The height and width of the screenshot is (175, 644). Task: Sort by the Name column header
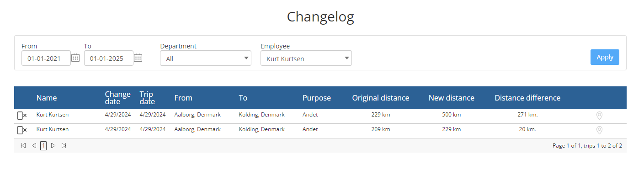47,98
